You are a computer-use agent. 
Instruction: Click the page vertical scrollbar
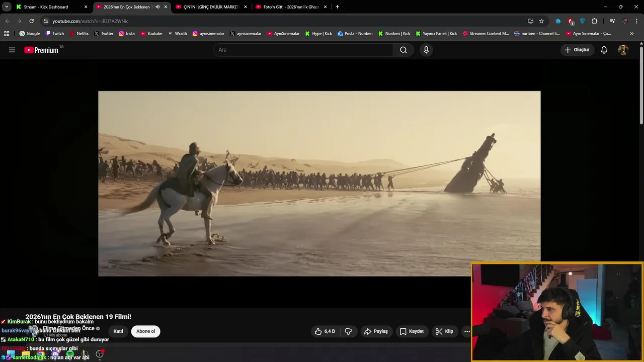[641, 85]
